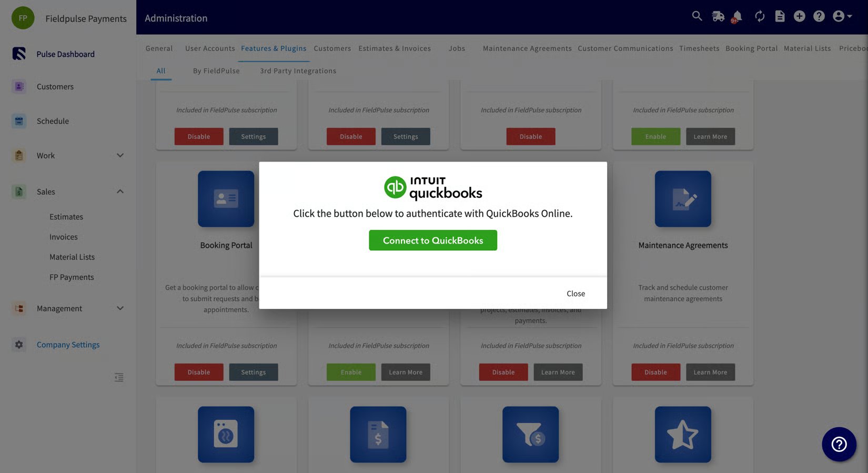Click the star feature icon

[683, 435]
